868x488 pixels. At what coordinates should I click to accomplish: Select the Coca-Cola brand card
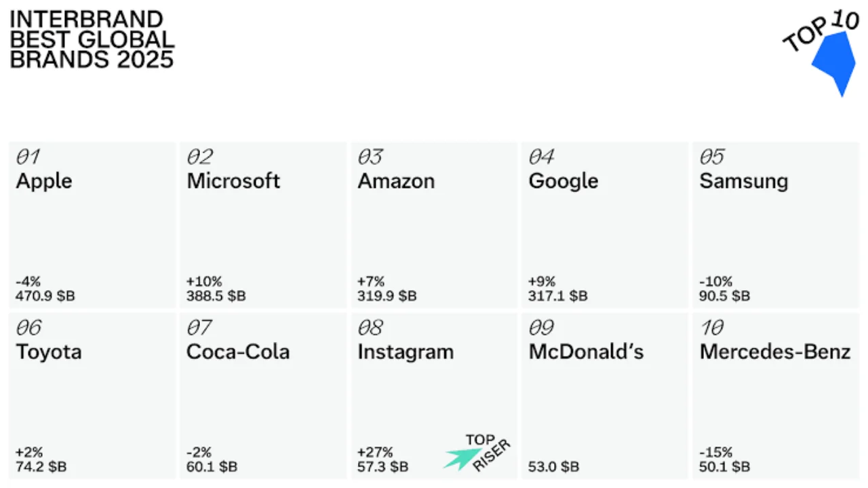(263, 396)
